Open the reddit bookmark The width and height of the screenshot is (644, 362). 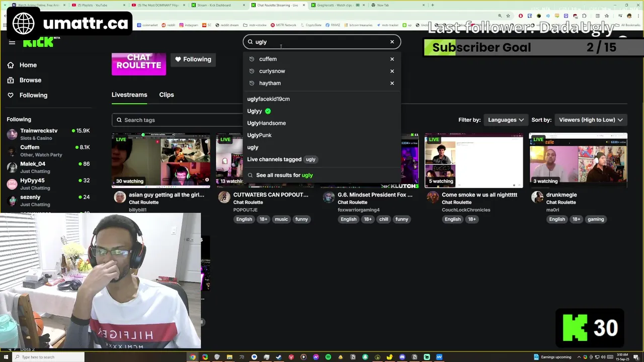pos(169,25)
